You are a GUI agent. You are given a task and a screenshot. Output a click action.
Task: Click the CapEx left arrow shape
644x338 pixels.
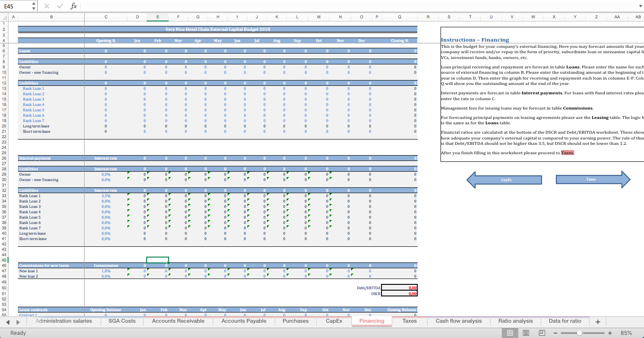pos(504,179)
